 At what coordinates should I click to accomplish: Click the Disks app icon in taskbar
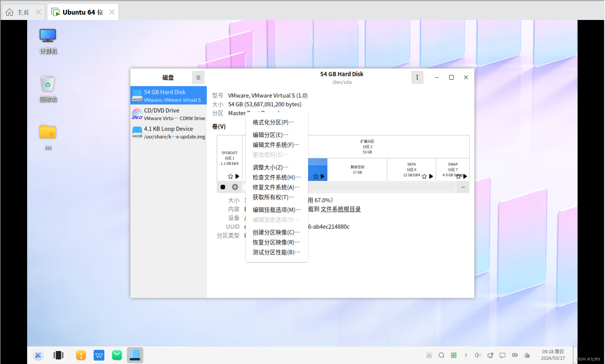(x=135, y=355)
